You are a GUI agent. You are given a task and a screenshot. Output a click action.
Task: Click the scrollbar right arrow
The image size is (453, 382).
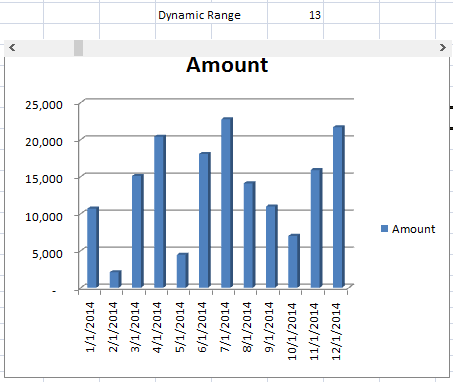coord(442,48)
